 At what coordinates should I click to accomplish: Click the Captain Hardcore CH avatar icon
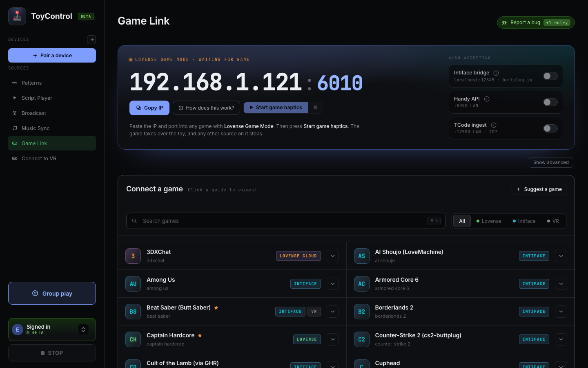coord(133,339)
